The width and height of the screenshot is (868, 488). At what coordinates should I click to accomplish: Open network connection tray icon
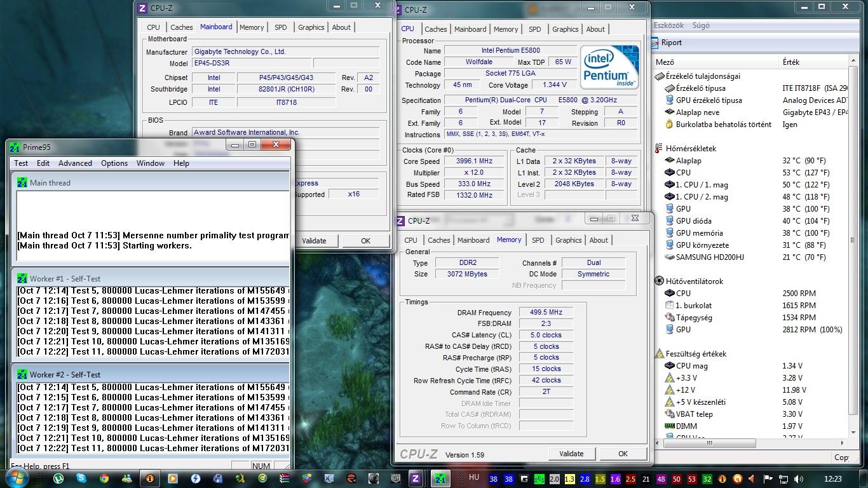(783, 479)
